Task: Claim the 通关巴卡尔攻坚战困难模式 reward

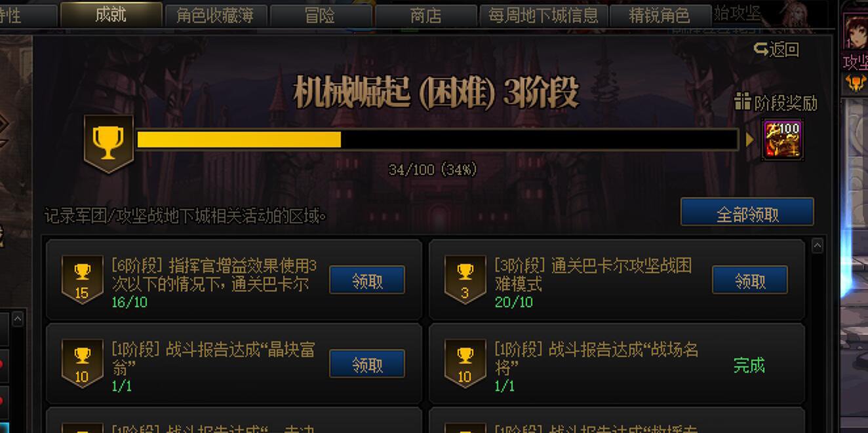Action: pyautogui.click(x=750, y=280)
